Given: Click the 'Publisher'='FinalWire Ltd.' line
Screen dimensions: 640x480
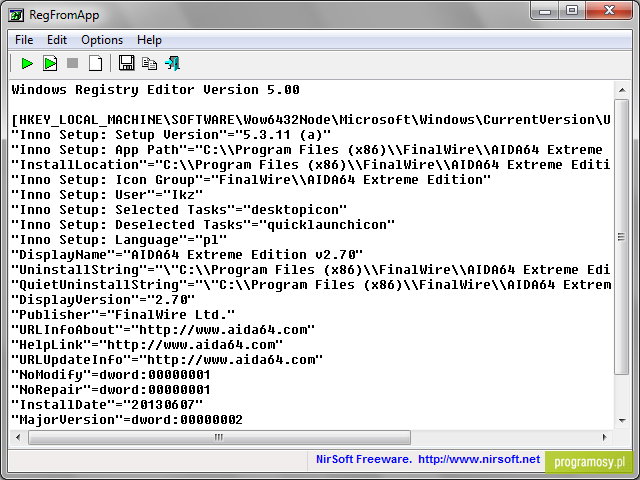Looking at the screenshot, I should [x=123, y=315].
